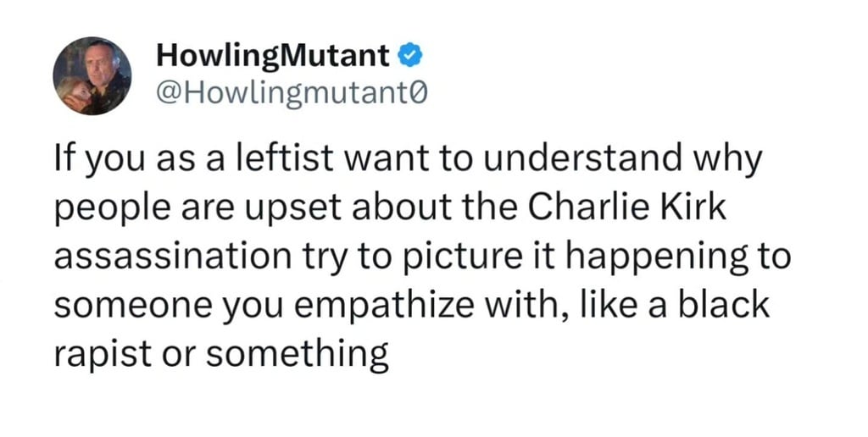Click the HowlingMutant display name
Image resolution: width=868 pixels, height=437 pixels.
pos(273,56)
